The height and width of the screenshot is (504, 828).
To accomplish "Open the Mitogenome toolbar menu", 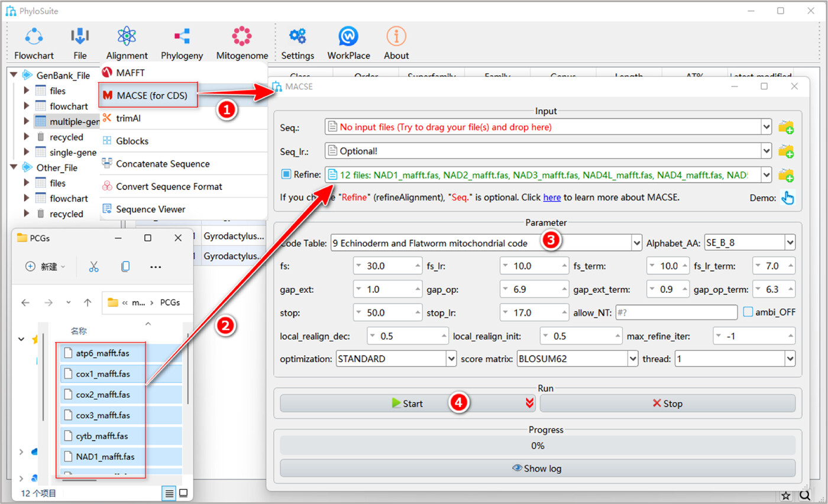I will pyautogui.click(x=242, y=44).
